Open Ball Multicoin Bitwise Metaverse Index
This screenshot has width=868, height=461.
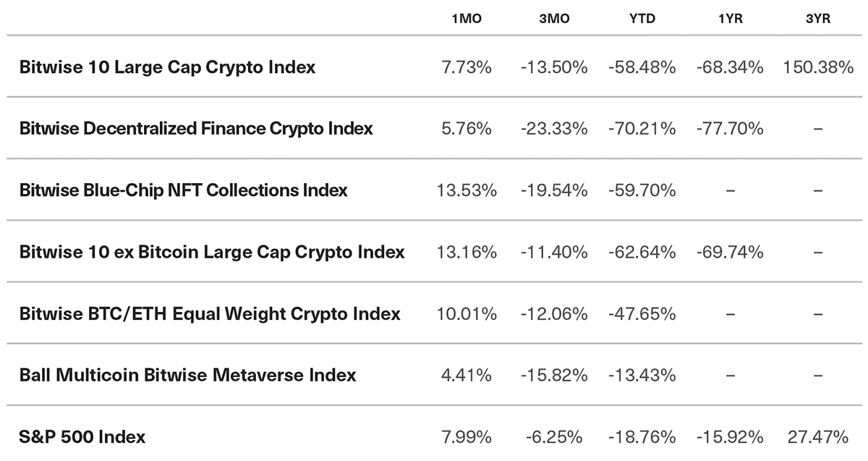[x=188, y=375]
